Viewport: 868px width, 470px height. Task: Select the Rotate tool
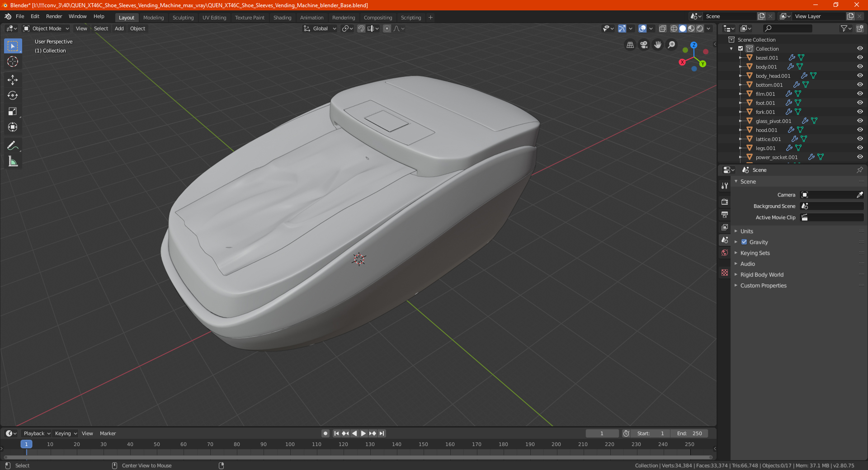click(x=13, y=95)
